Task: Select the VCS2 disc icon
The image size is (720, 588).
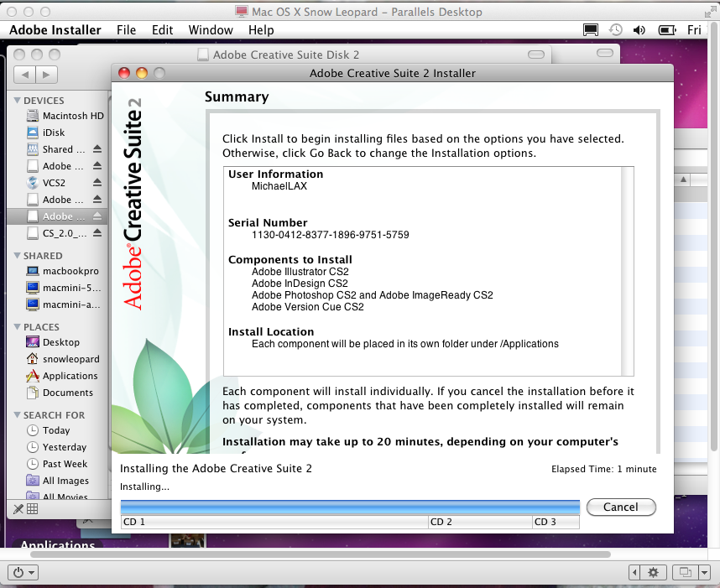Action: (33, 183)
